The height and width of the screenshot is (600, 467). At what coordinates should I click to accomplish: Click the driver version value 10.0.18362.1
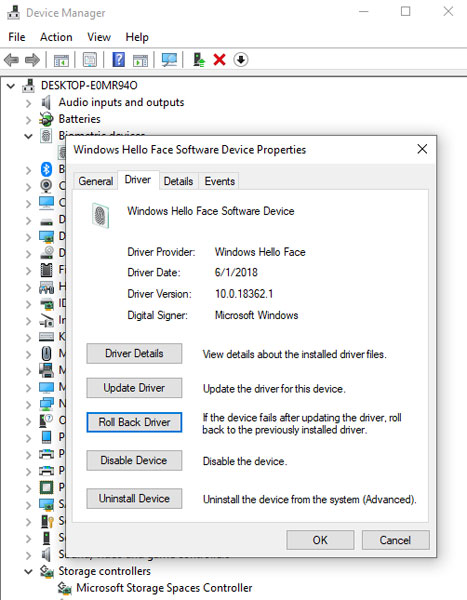coord(244,294)
